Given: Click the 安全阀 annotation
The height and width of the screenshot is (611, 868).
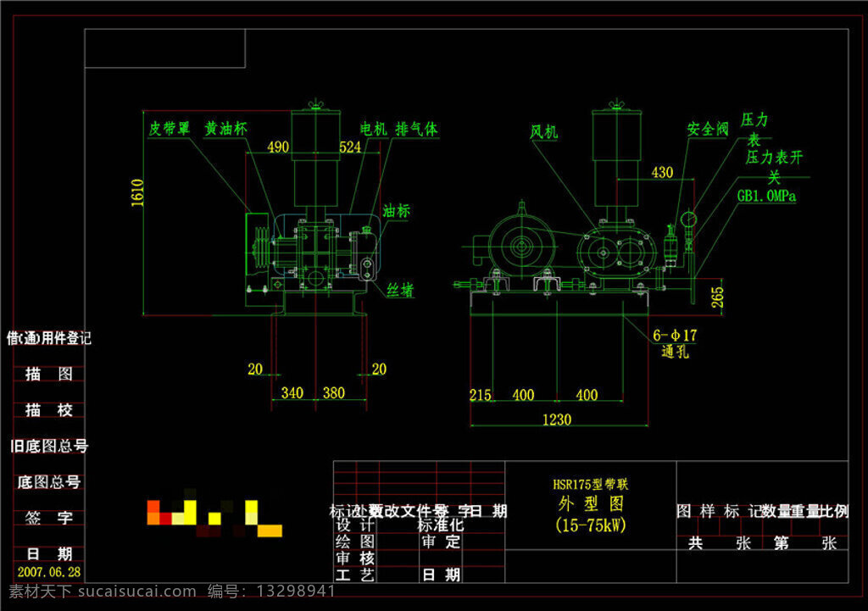Looking at the screenshot, I should [x=708, y=130].
